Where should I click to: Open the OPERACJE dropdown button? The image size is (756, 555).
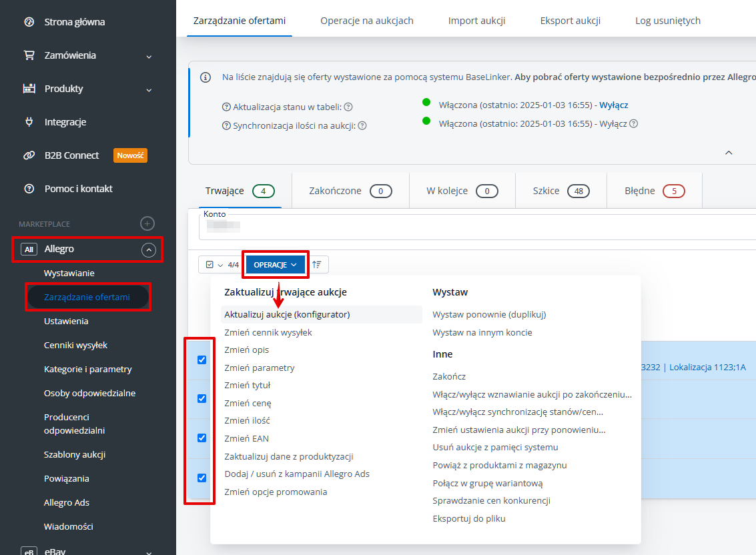pos(275,265)
